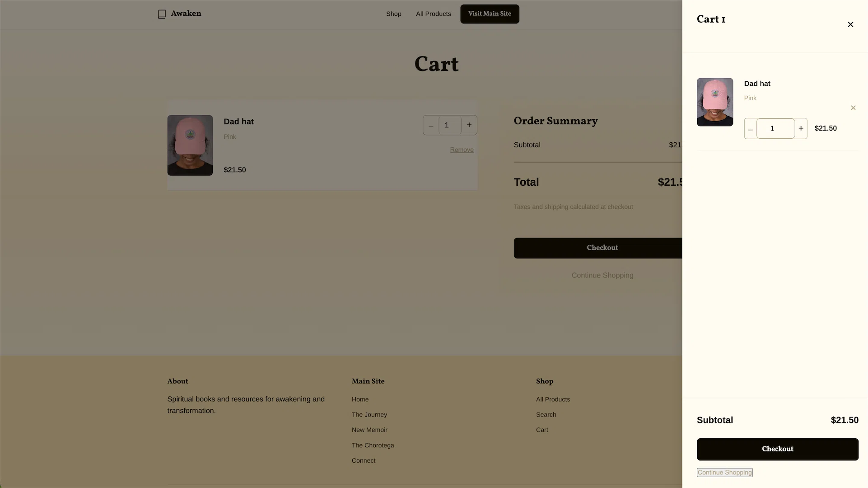Close the cart drawer with the X icon

point(851,24)
